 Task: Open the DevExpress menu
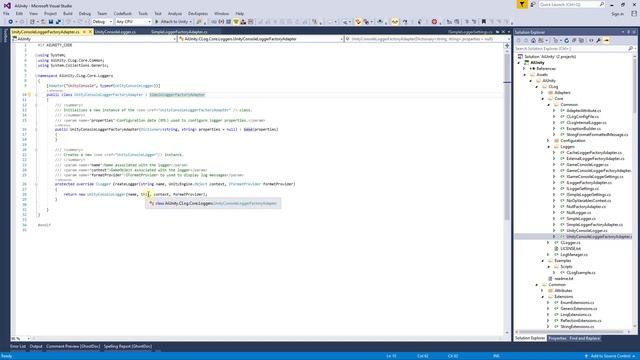(x=198, y=13)
